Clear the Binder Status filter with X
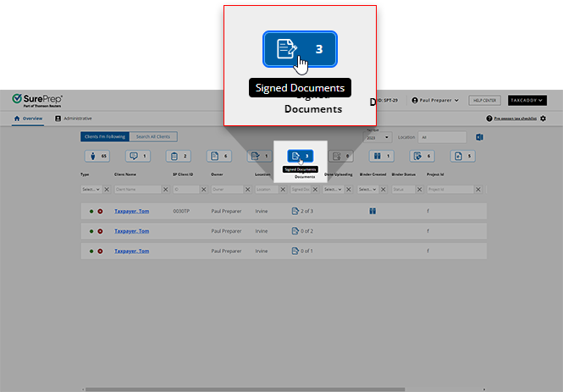 click(419, 190)
